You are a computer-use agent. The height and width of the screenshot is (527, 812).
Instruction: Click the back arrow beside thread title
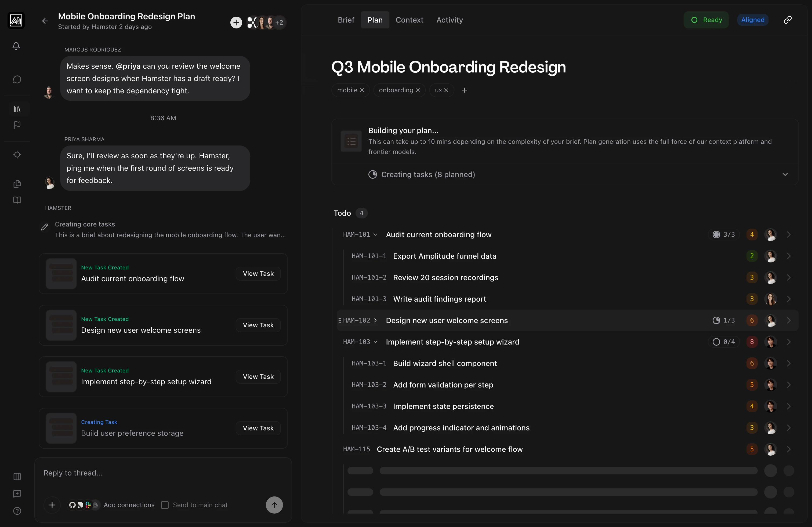click(45, 21)
